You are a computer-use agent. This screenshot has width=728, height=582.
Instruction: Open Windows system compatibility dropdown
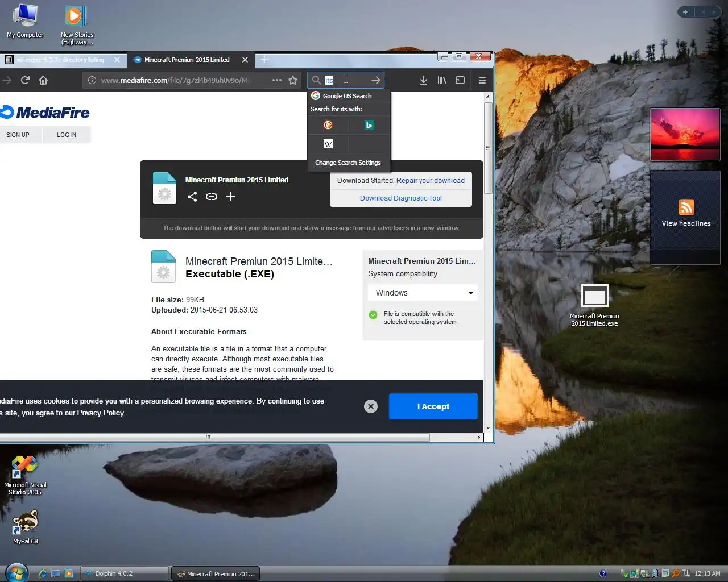tap(423, 293)
